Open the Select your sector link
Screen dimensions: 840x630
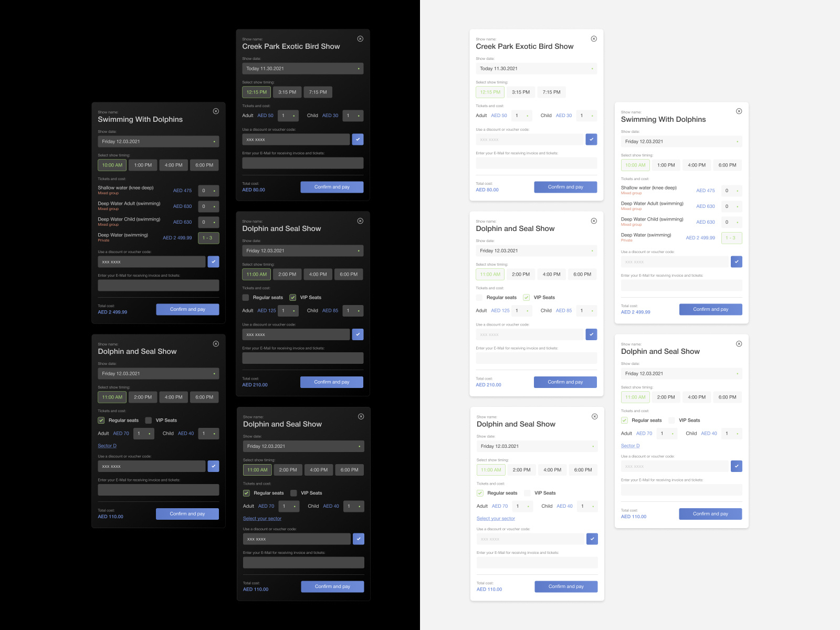tap(262, 518)
